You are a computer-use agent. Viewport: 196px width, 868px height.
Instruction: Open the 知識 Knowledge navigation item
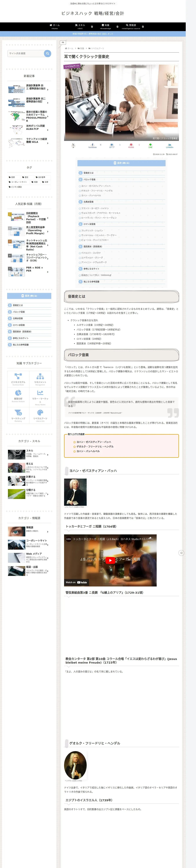[105, 27]
